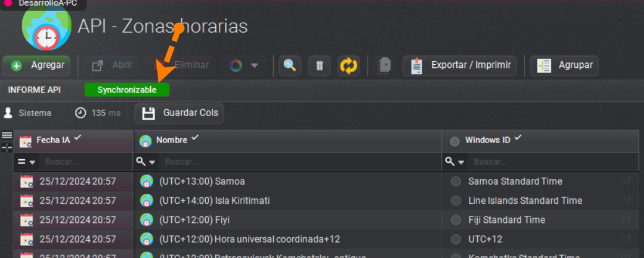The image size is (644, 258).
Task: Click calendar icon in the Isla Kiritimati row
Action: [27, 201]
